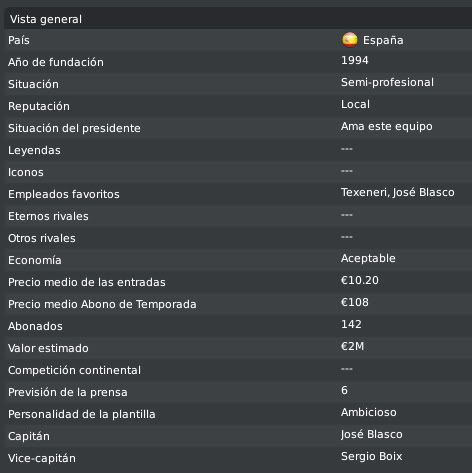Select the Reputación label
The image size is (472, 473).
tap(39, 106)
